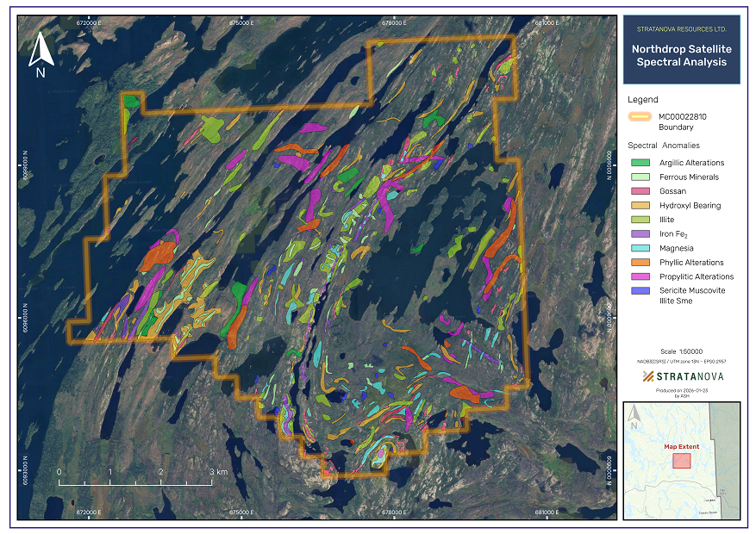756x534 pixels.
Task: Toggle the Sericite Muscovite Illite Sme layer
Action: tap(640, 289)
